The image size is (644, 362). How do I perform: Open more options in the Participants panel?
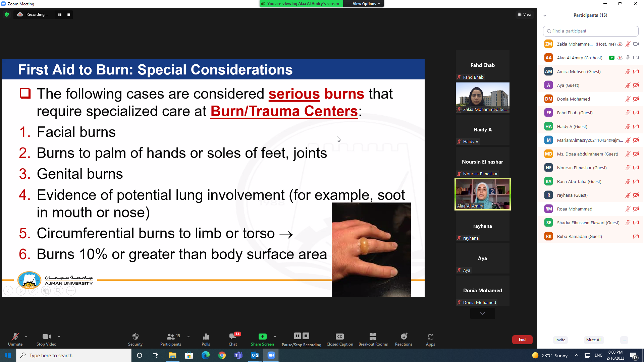coord(624,340)
